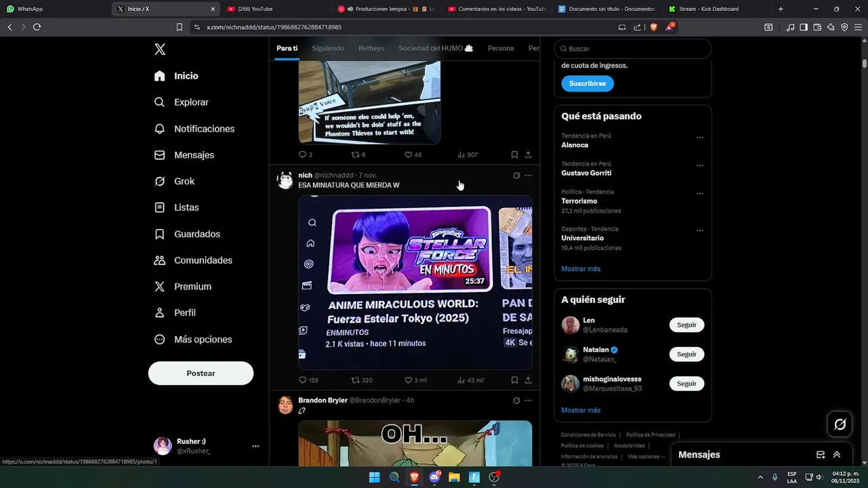Open options for Alanoca trend
This screenshot has height=488, width=868.
tap(700, 138)
